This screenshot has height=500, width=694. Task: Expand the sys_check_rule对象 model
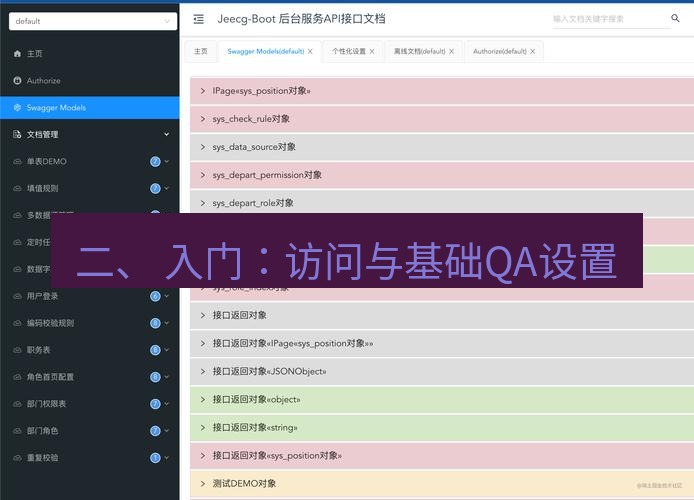[x=442, y=119]
